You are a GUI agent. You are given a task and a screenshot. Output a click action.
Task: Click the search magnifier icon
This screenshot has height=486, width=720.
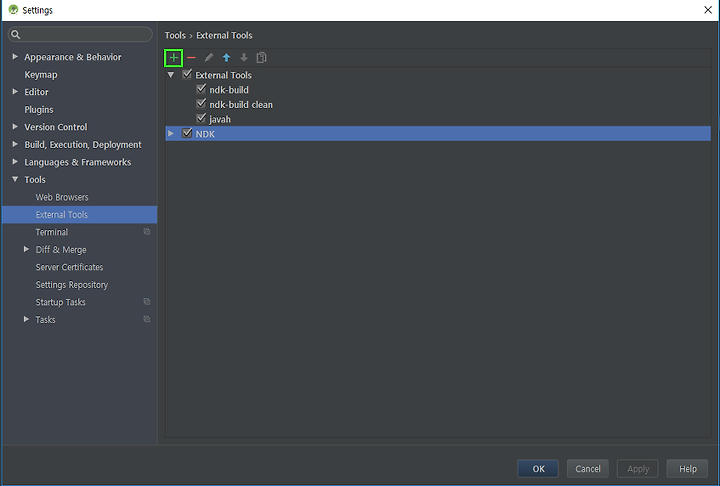pos(16,34)
